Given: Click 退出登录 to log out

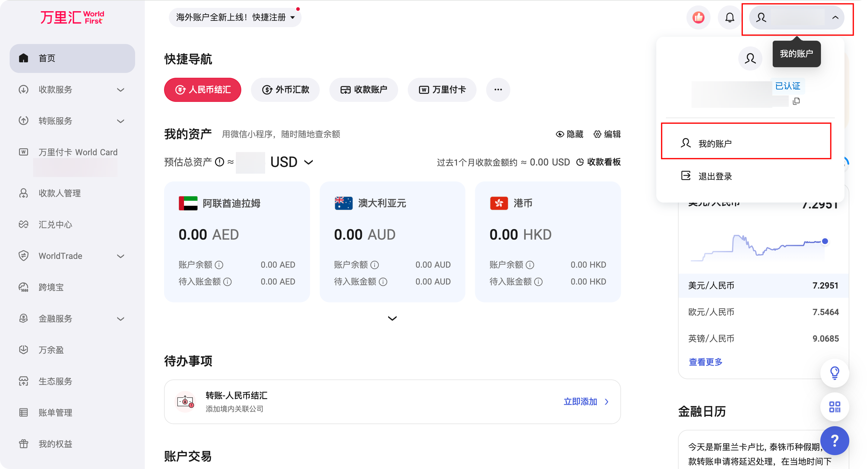Looking at the screenshot, I should tap(715, 176).
